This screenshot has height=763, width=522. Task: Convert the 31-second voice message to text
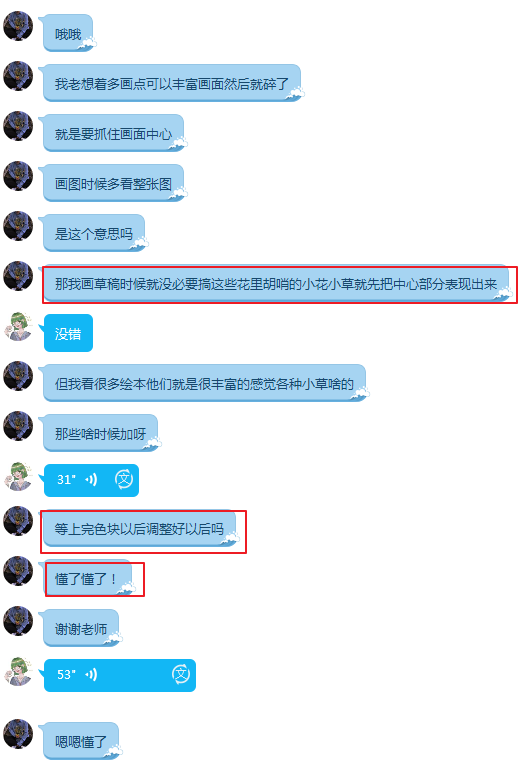124,479
